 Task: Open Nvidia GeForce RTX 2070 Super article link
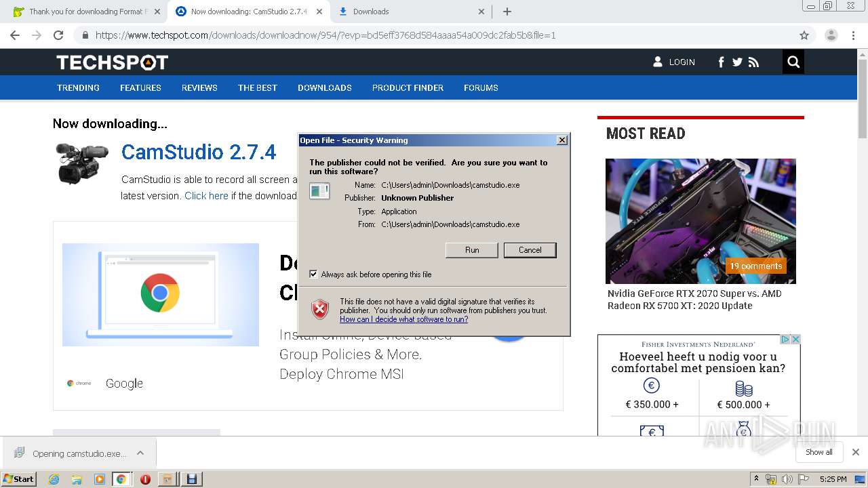click(694, 300)
